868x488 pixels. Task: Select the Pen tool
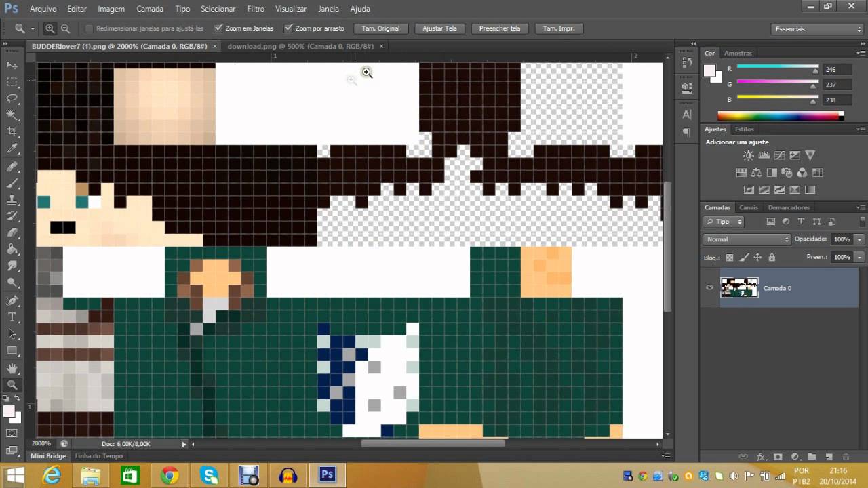coord(12,300)
